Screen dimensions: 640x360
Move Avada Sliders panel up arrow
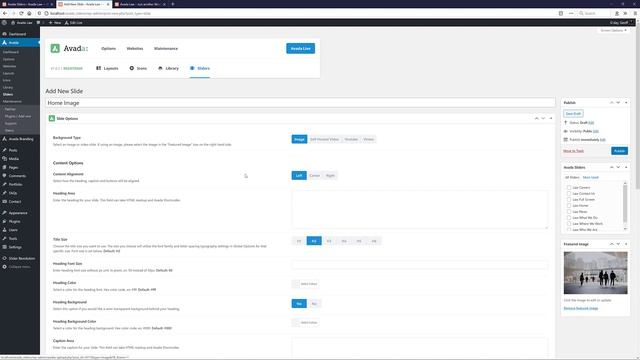(x=611, y=167)
